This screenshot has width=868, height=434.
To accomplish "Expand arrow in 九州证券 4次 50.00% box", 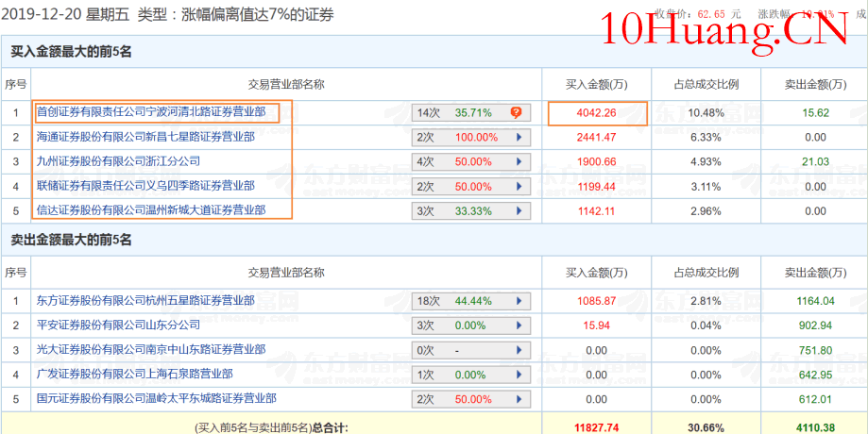I will (519, 161).
